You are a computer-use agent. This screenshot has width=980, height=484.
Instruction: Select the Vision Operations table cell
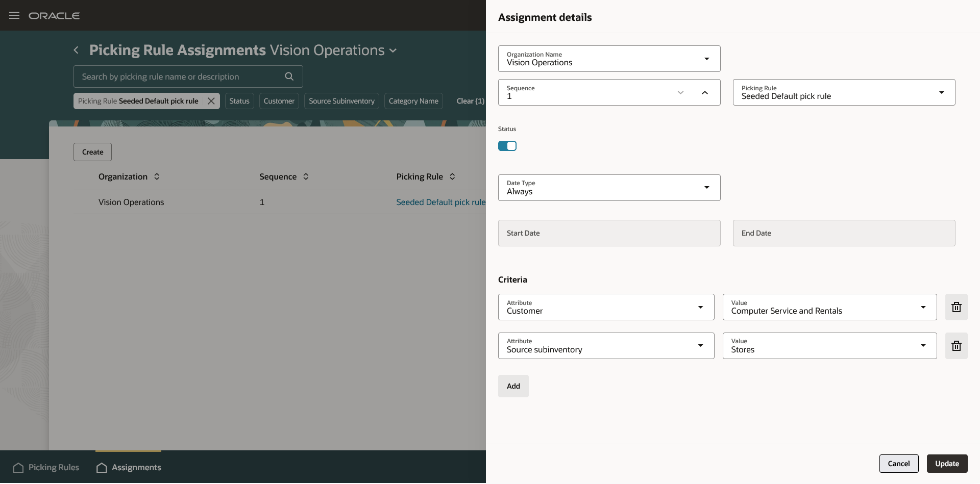pos(131,202)
